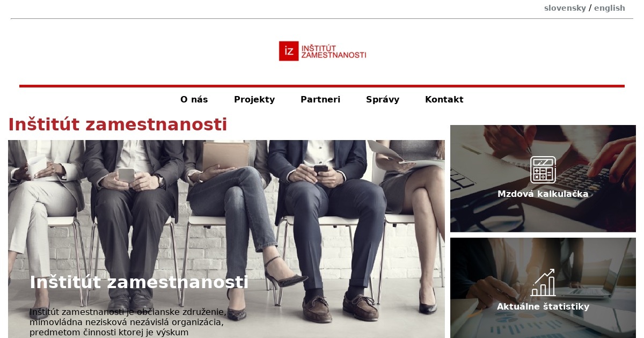Click the Mzdová kalkulačka label

click(543, 194)
